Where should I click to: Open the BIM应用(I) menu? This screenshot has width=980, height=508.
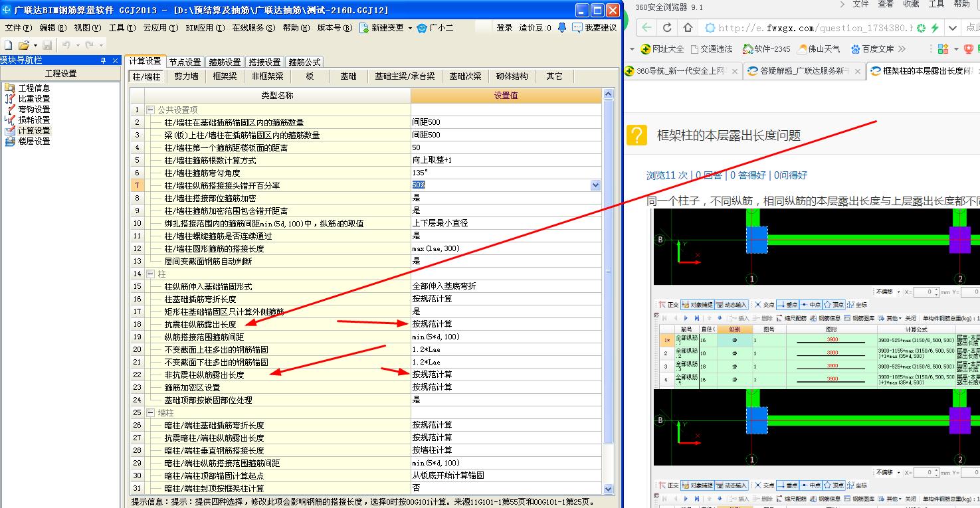click(205, 28)
